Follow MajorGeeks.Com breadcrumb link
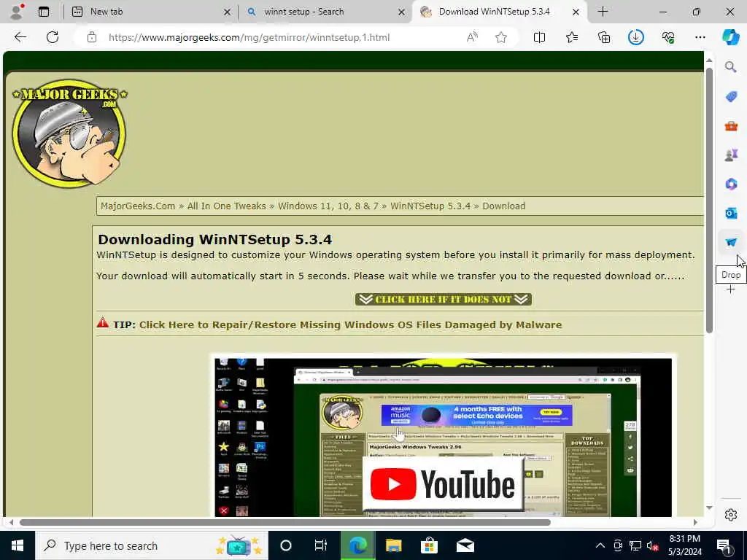Screen dimensions: 747x560 [138, 206]
